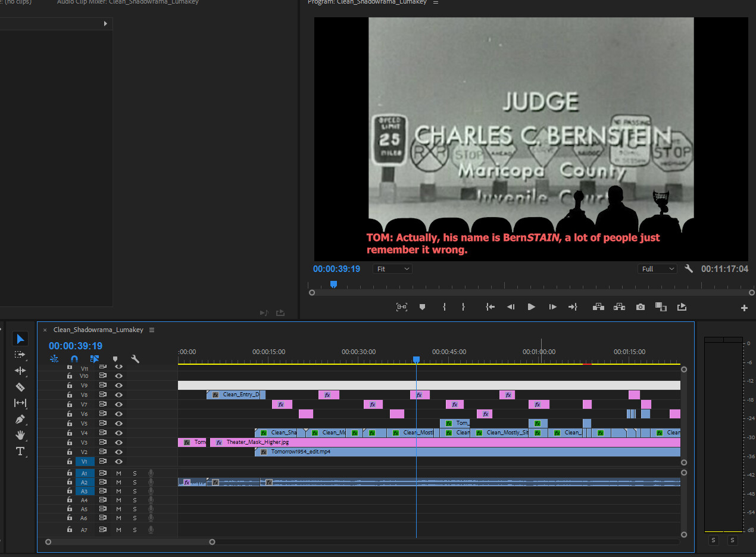Hide track V8 with eye icon
The image size is (756, 557).
pos(119,395)
